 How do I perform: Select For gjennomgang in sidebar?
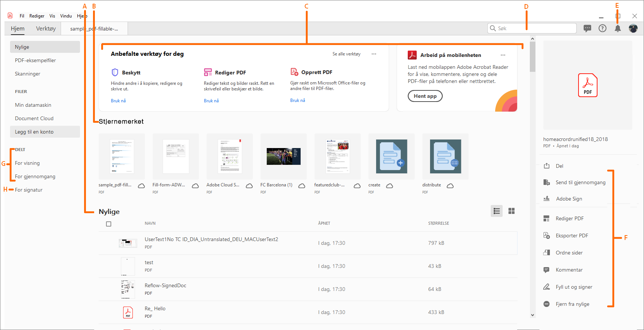click(35, 176)
